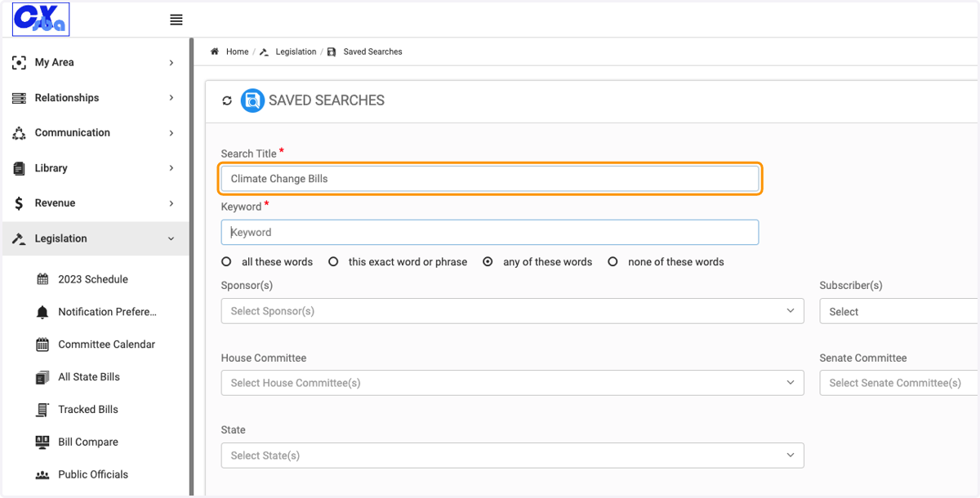Select 'any of these words' option
Screen dimensions: 980x498
click(x=488, y=262)
